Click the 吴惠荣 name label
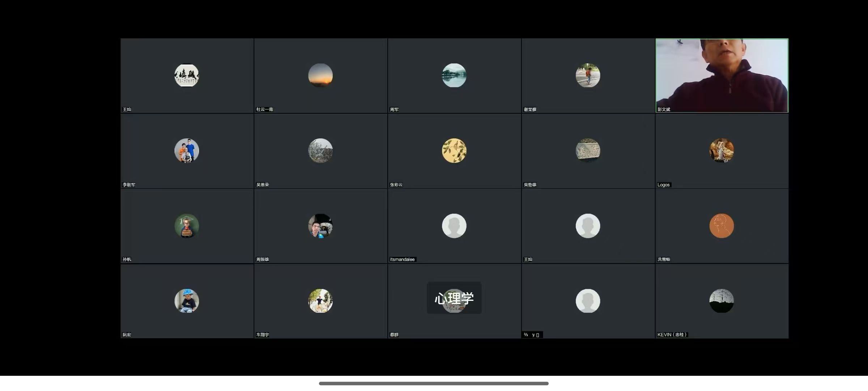This screenshot has height=391, width=868. pyautogui.click(x=263, y=185)
